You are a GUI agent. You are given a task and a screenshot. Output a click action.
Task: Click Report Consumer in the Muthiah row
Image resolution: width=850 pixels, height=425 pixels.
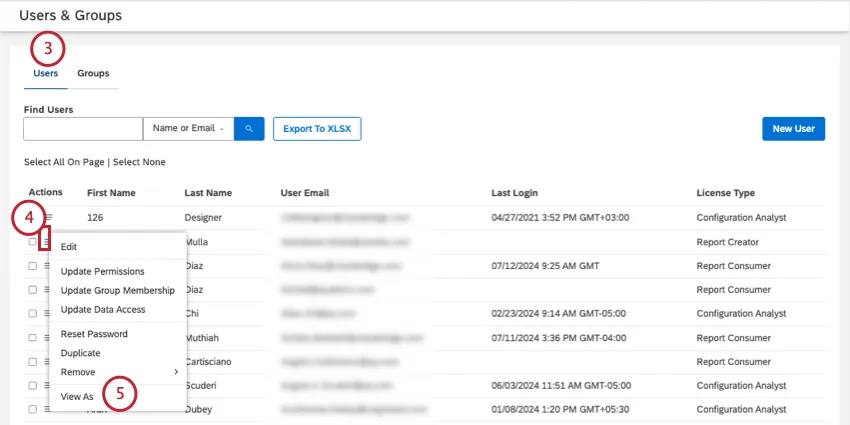[x=733, y=338]
